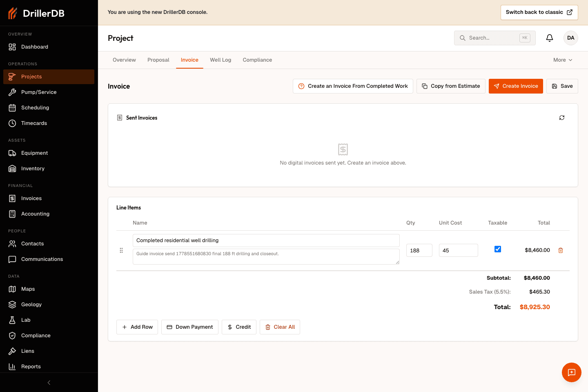Image resolution: width=588 pixels, height=392 pixels.
Task: Click the Sales Tax (5.5%) label
Action: (490, 292)
